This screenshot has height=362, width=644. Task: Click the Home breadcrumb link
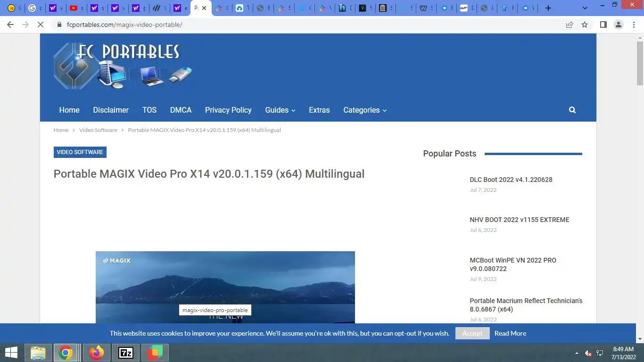61,130
